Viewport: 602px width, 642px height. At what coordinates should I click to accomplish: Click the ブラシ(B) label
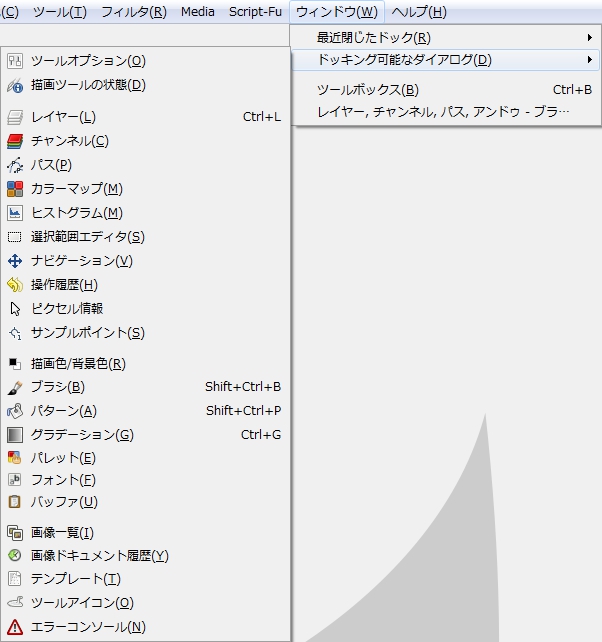coord(58,387)
